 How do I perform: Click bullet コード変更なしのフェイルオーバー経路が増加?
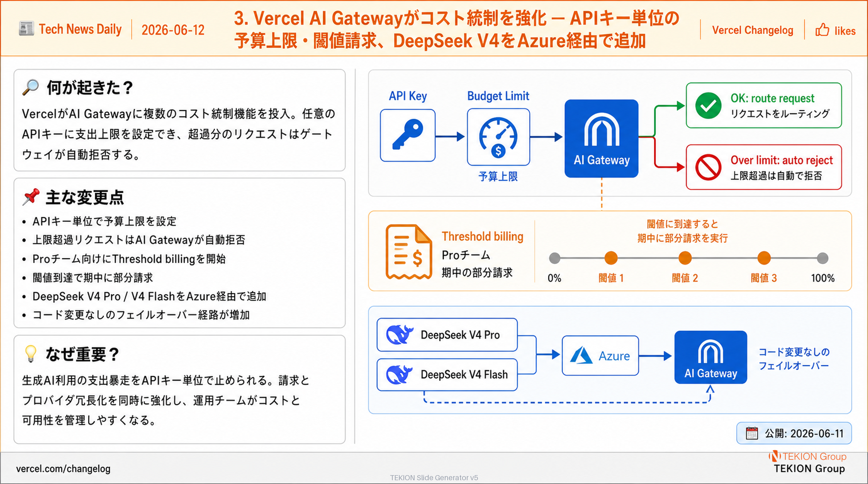[x=141, y=315]
